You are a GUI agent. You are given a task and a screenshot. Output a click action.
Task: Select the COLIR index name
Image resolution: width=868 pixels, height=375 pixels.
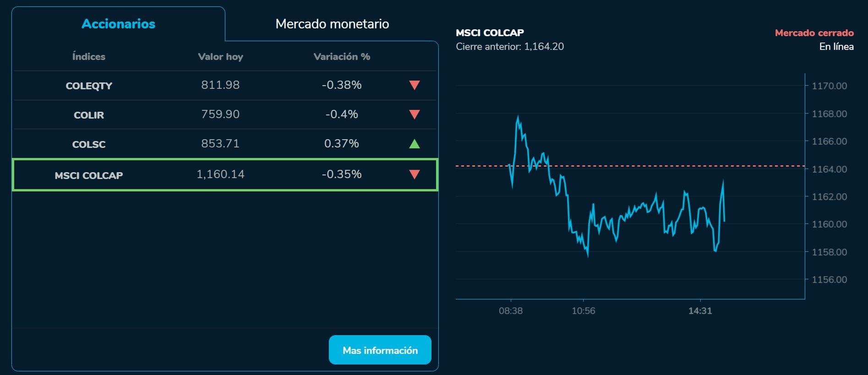point(89,115)
